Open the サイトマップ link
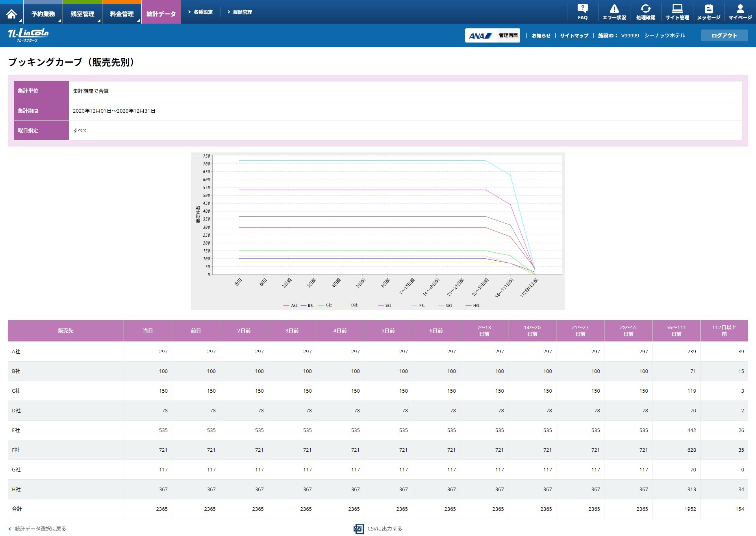Image resolution: width=756 pixels, height=536 pixels. (574, 36)
